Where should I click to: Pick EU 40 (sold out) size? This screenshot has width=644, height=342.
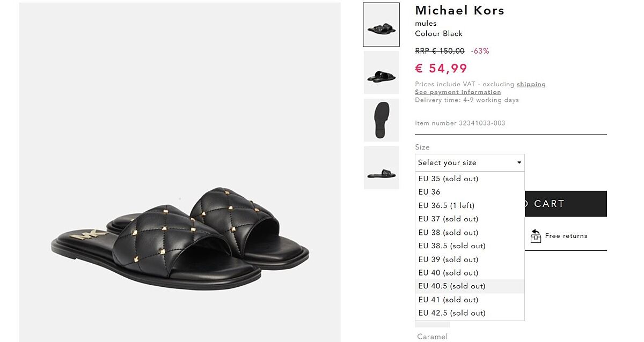tap(448, 272)
